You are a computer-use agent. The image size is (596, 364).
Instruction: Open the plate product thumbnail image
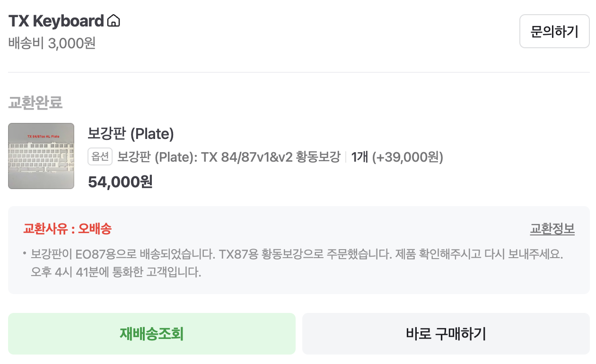(x=41, y=156)
